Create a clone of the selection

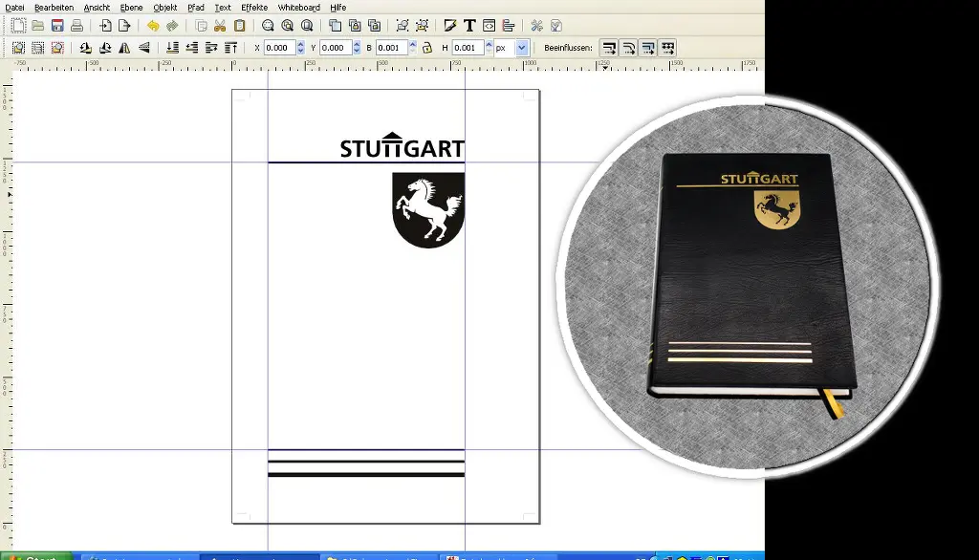pyautogui.click(x=355, y=26)
